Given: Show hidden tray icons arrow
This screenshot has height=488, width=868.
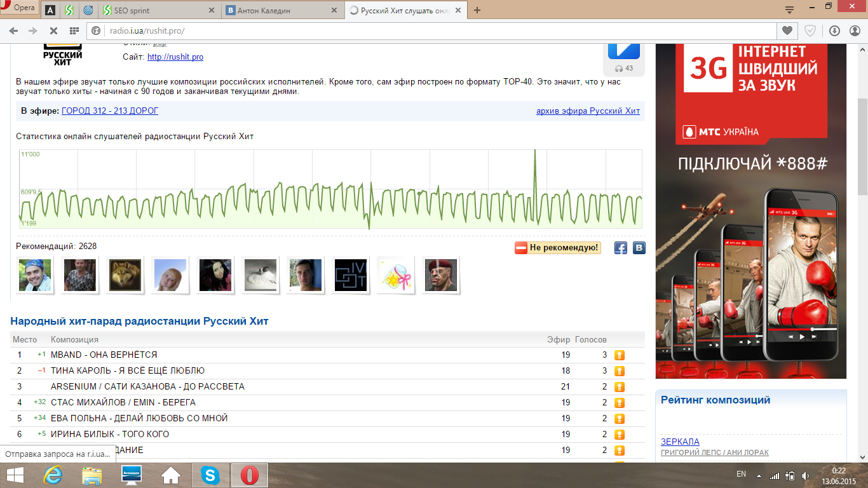Looking at the screenshot, I should click(x=758, y=475).
